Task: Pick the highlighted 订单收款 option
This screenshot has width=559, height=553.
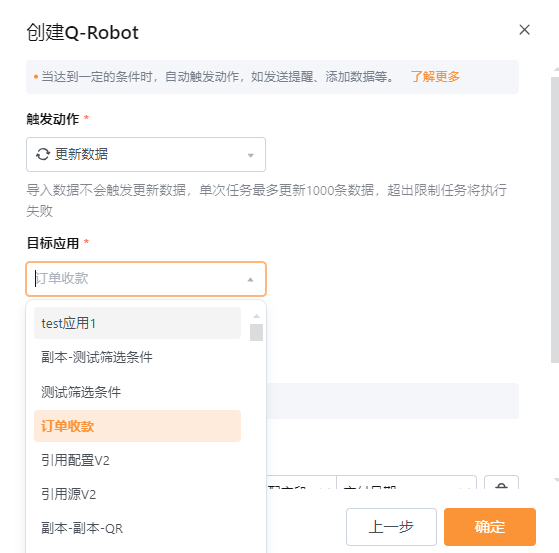Action: pyautogui.click(x=137, y=426)
